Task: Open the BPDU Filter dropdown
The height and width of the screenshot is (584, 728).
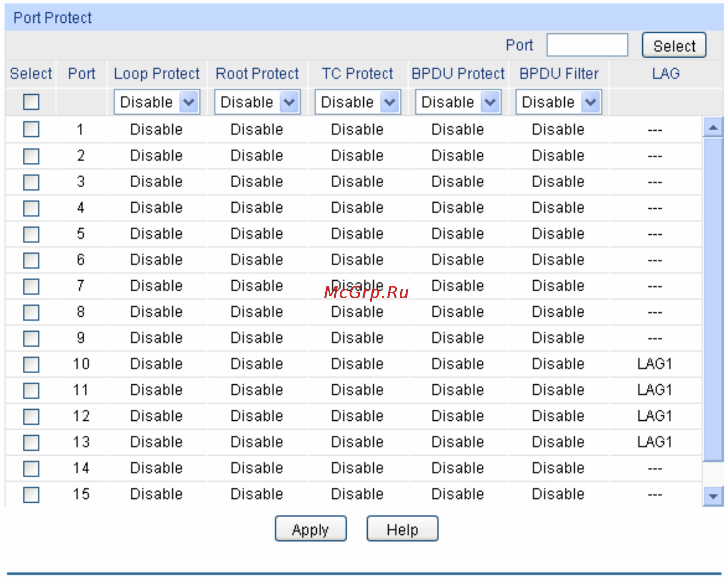Action: tap(559, 102)
